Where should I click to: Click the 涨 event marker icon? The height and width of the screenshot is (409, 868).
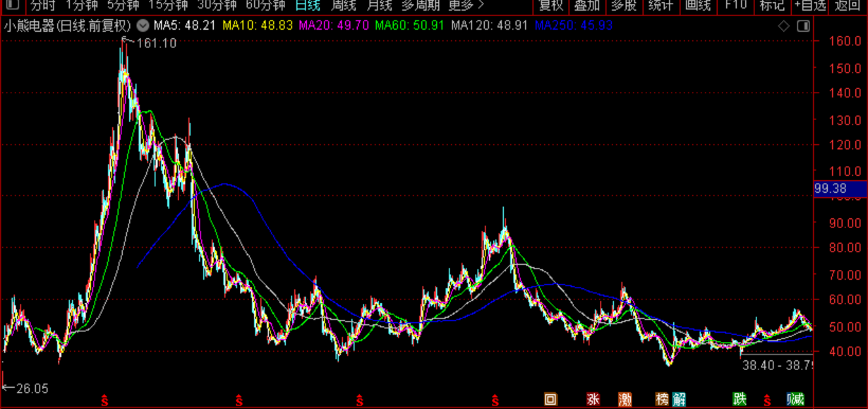(593, 399)
